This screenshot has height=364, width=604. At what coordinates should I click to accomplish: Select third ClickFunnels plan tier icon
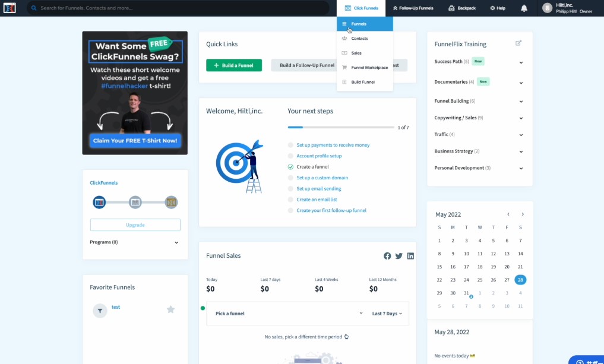[x=171, y=202]
